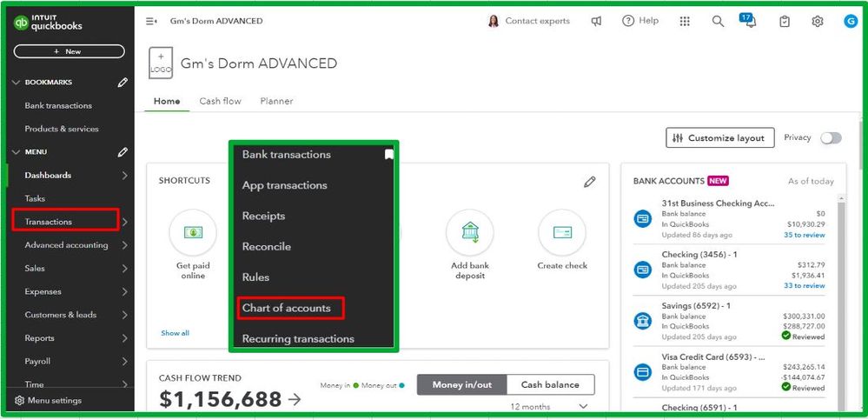Image resolution: width=868 pixels, height=420 pixels.
Task: Select the Money in/out view
Action: [x=461, y=384]
